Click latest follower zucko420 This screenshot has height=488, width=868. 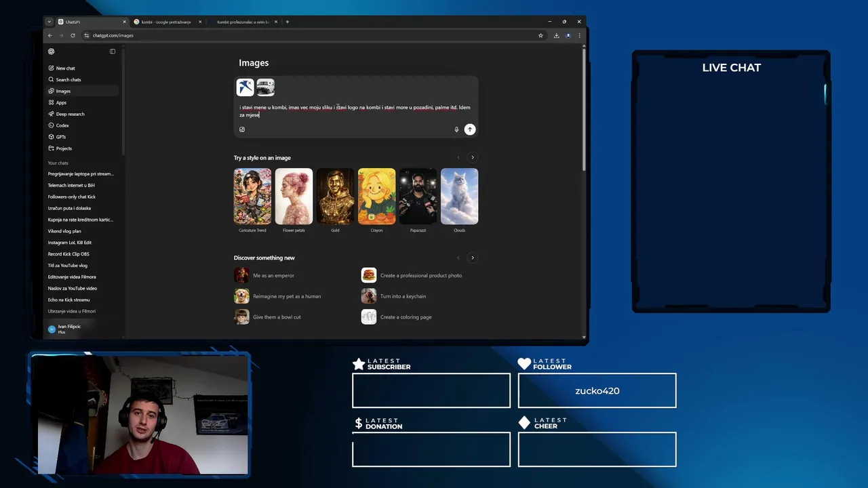(597, 391)
